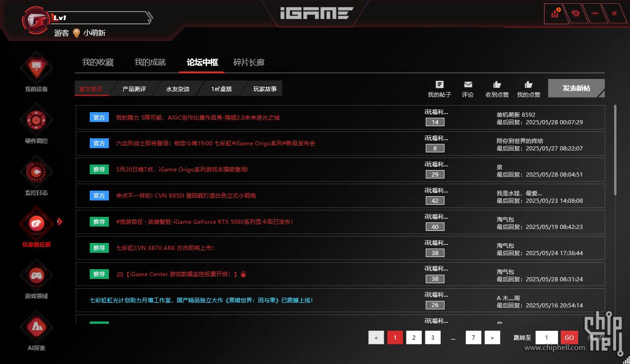Focus the 跳转至 page number field
This screenshot has height=364, width=630.
click(x=546, y=337)
